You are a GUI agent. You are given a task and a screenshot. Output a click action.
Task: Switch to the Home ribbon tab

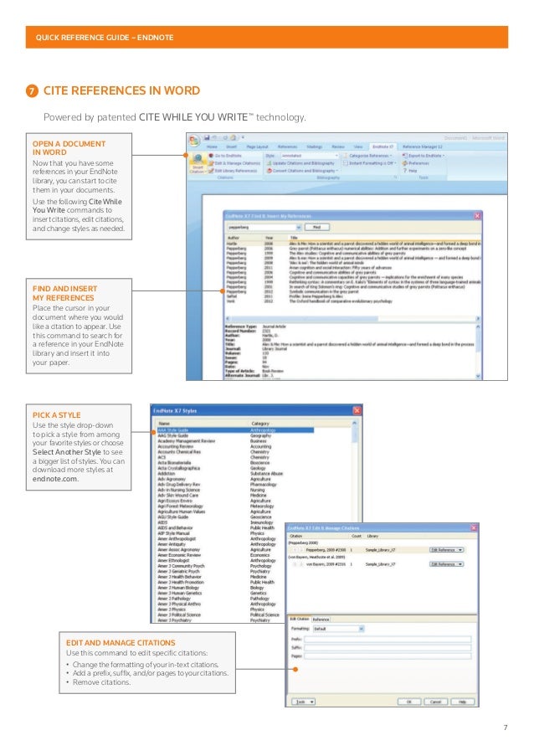click(212, 147)
